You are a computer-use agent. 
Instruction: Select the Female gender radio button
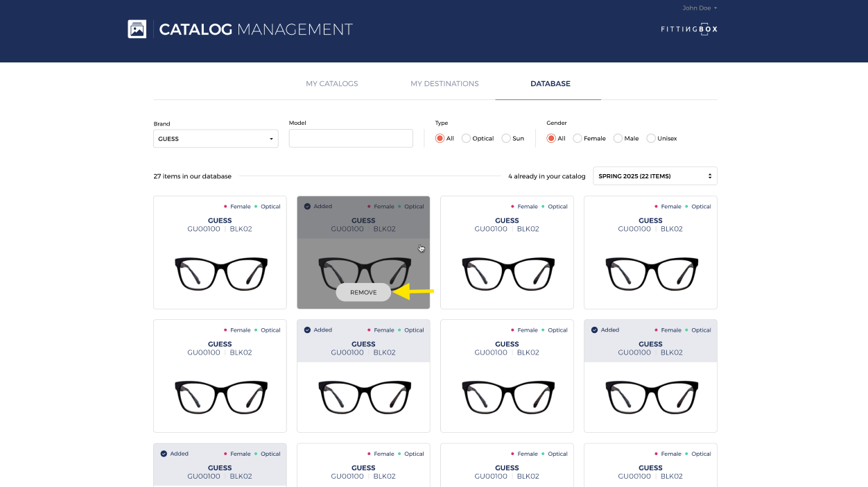[578, 139]
